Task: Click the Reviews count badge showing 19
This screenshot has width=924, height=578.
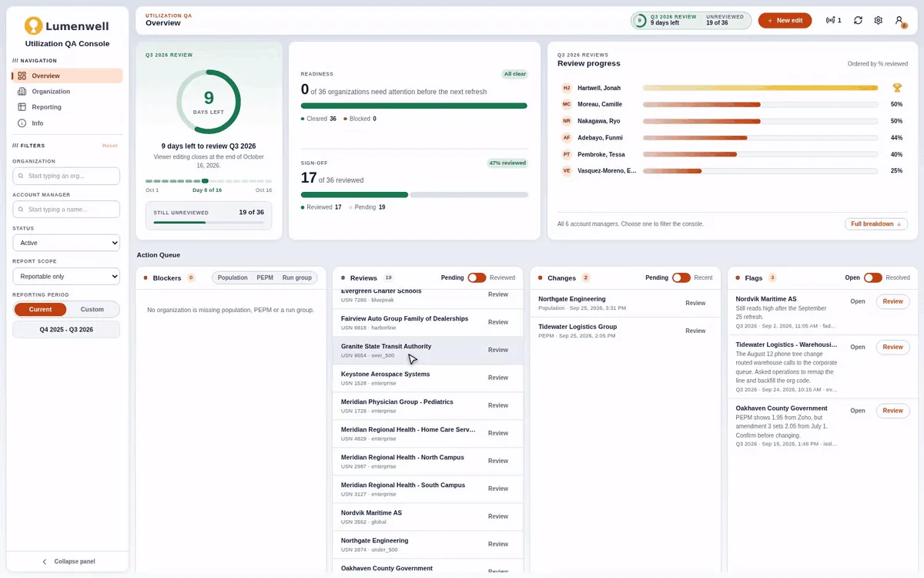Action: (389, 277)
